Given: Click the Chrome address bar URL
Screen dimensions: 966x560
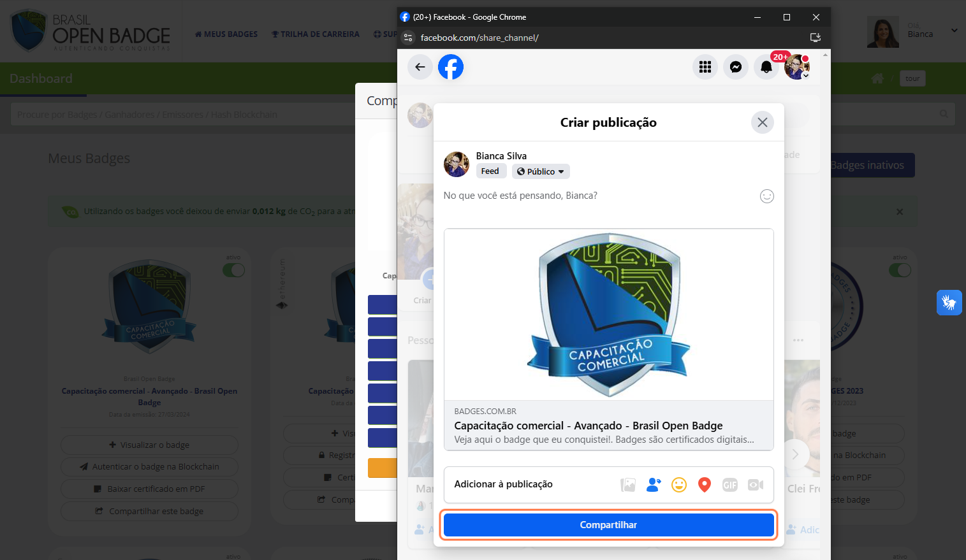Looking at the screenshot, I should (479, 38).
